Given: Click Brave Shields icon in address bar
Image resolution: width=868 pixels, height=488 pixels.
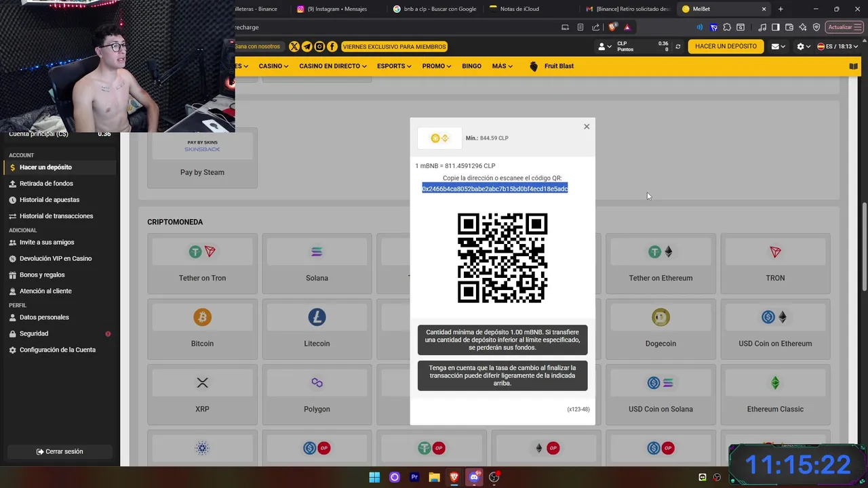Looking at the screenshot, I should click(612, 27).
